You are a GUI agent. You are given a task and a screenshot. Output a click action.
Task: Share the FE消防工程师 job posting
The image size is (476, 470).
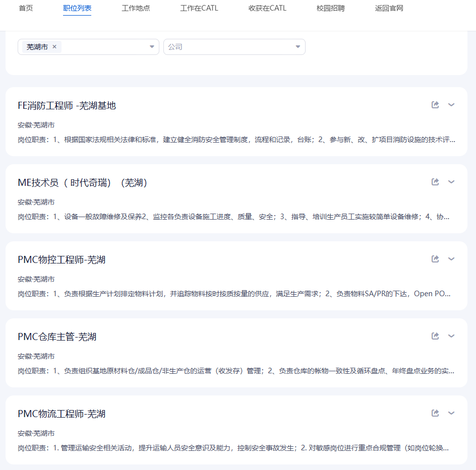click(435, 105)
